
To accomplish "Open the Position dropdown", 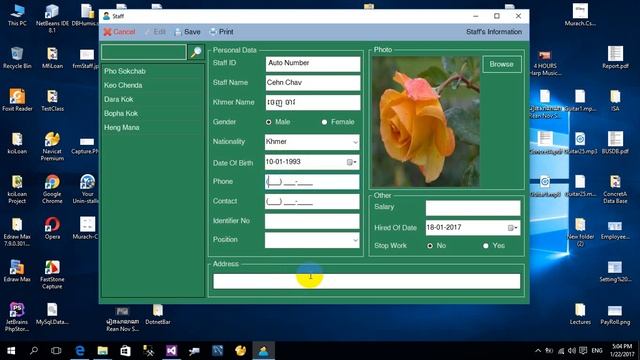I will click(355, 240).
